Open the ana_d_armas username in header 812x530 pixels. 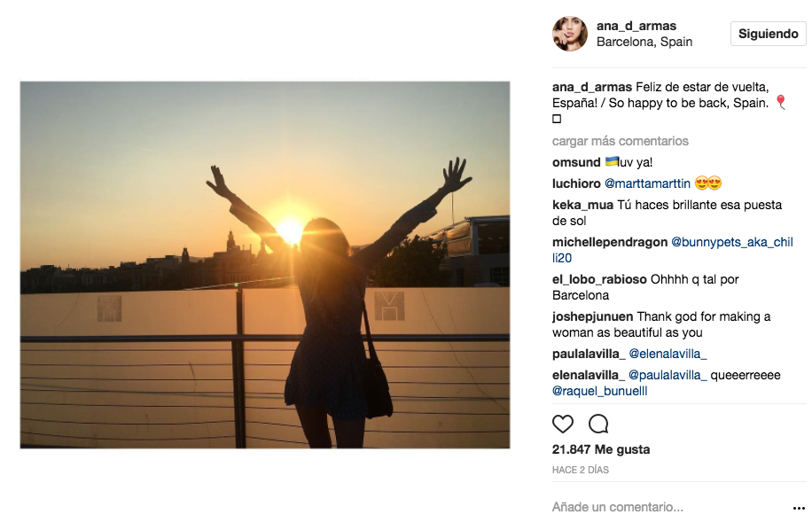point(636,26)
